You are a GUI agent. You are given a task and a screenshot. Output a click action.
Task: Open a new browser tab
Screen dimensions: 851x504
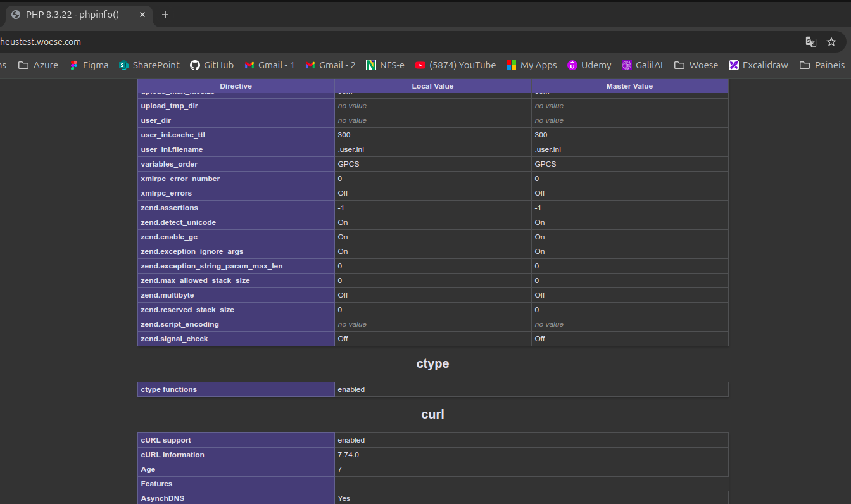coord(165,15)
